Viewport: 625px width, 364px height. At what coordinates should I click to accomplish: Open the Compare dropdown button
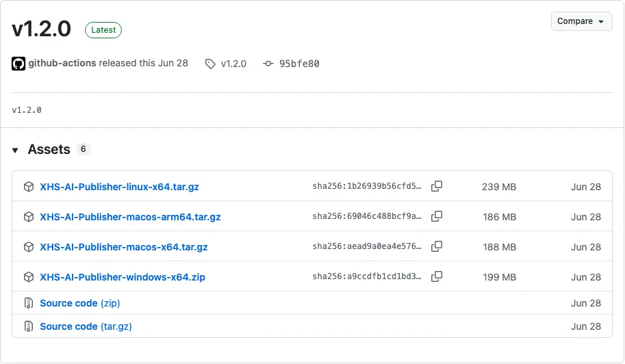[x=582, y=21]
